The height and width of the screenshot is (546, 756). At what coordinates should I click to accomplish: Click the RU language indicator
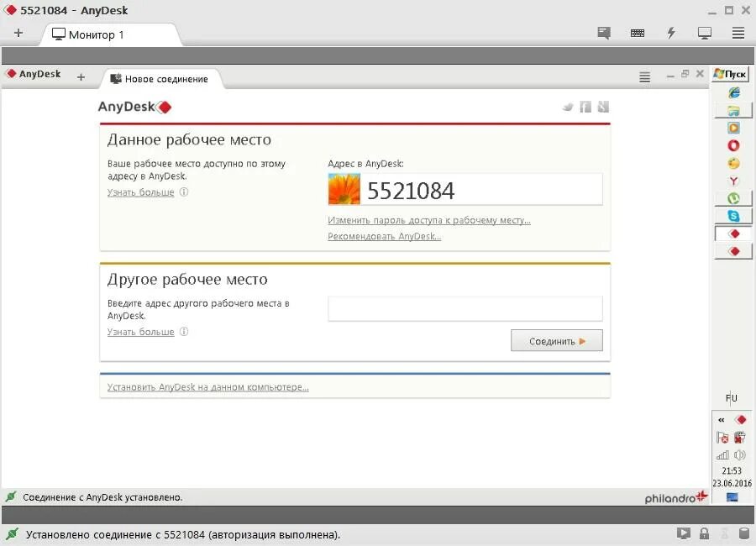pyautogui.click(x=731, y=398)
